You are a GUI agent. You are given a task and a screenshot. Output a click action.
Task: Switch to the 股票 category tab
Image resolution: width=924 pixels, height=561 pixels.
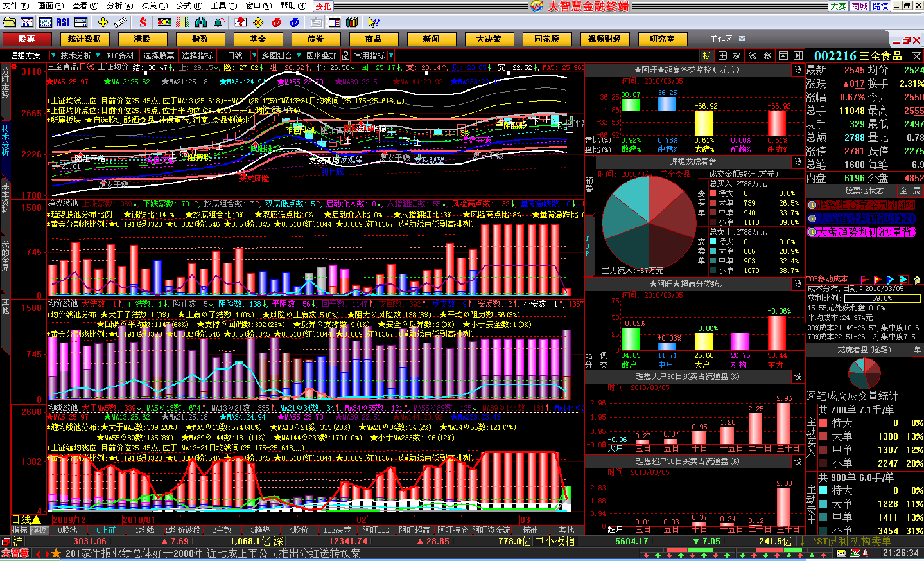tap(27, 39)
